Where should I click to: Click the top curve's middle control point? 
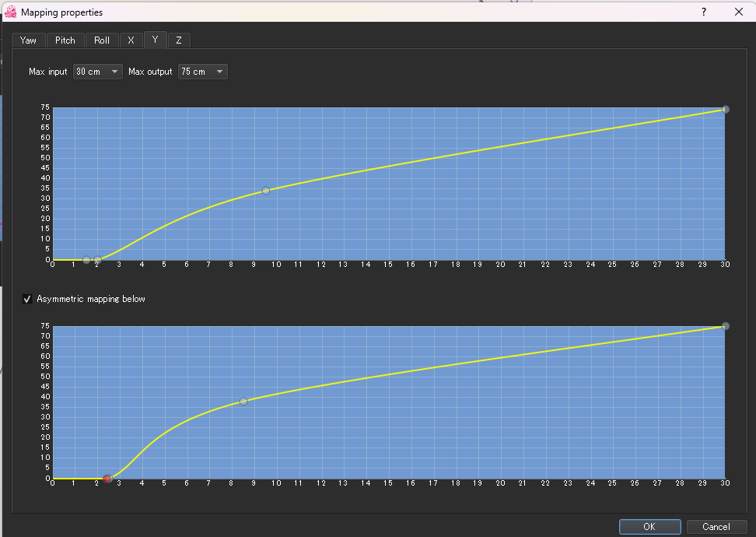266,191
